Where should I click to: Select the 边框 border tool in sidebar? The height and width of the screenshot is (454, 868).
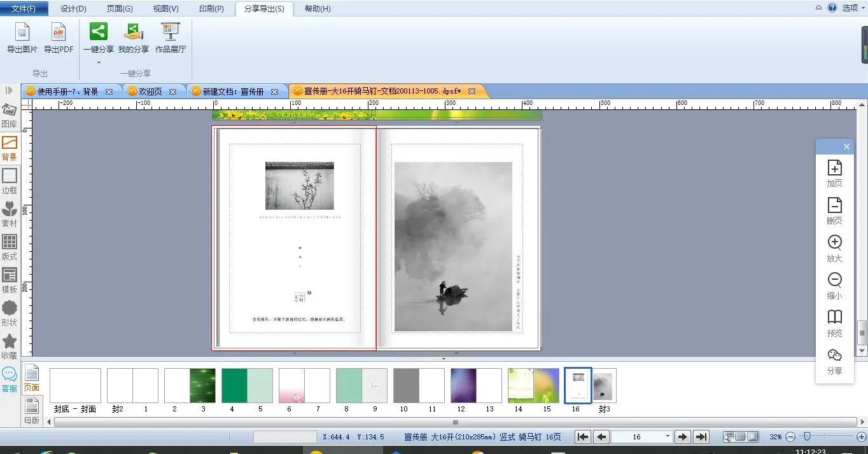pos(10,181)
